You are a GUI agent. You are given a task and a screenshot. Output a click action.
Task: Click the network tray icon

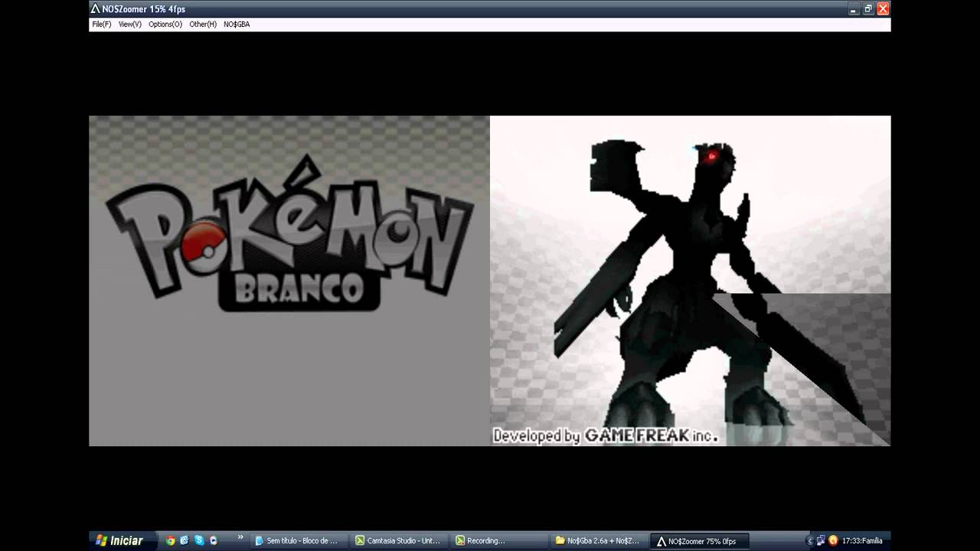(x=822, y=541)
